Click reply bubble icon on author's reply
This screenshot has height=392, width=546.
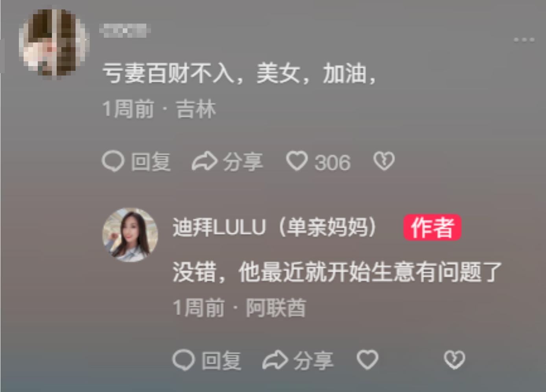184,360
